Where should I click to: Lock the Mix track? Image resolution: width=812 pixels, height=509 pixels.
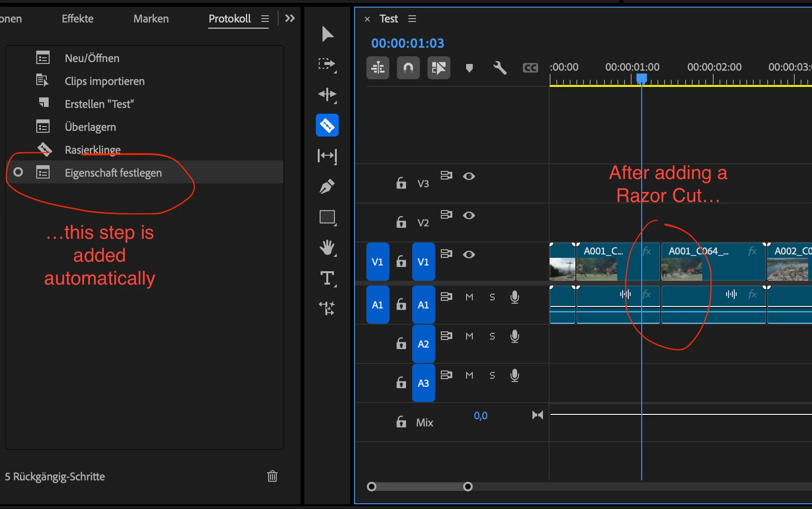pyautogui.click(x=401, y=422)
